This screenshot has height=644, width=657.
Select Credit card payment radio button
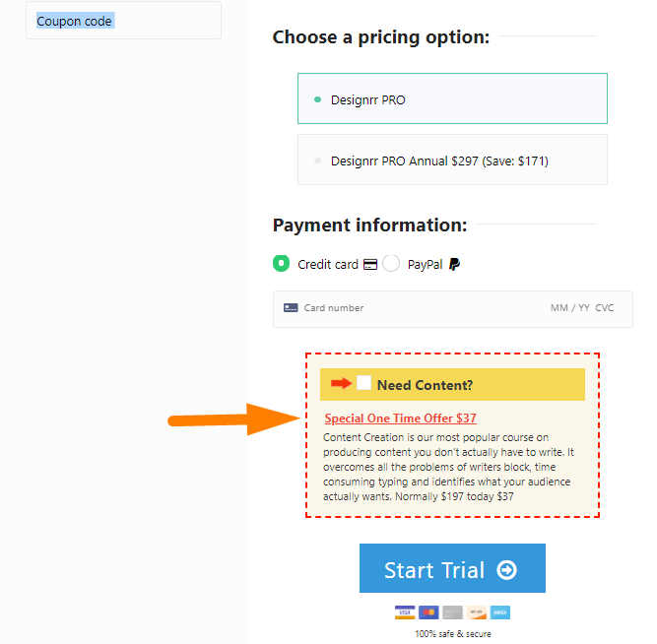coord(281,264)
